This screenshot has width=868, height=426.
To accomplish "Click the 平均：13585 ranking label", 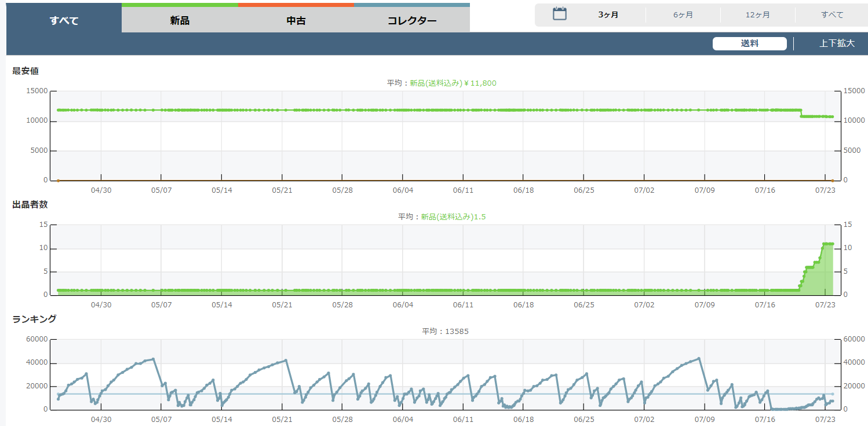I will (x=445, y=332).
